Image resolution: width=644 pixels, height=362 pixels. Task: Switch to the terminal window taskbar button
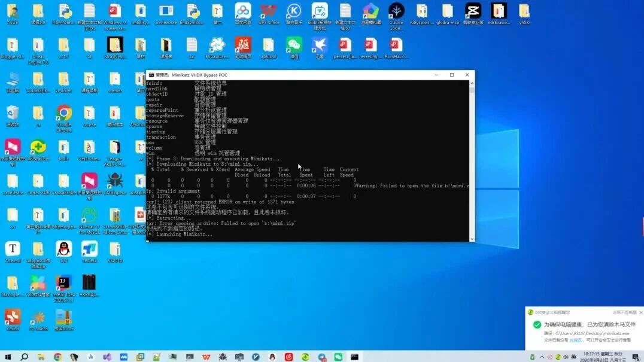click(354, 357)
